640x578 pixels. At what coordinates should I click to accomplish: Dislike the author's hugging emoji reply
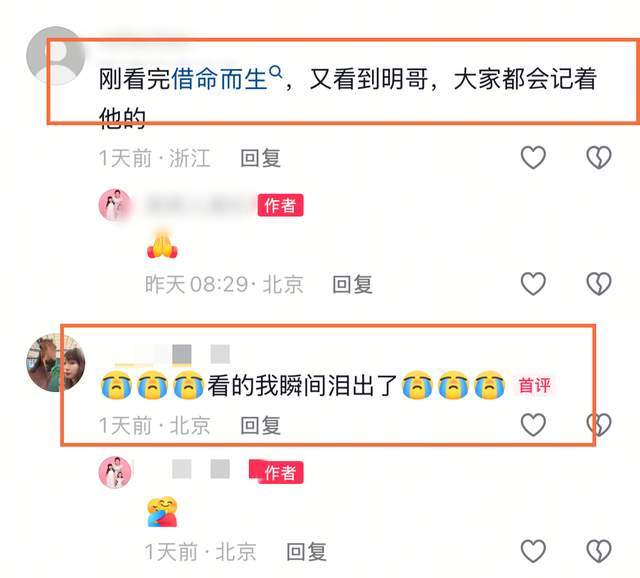click(598, 551)
